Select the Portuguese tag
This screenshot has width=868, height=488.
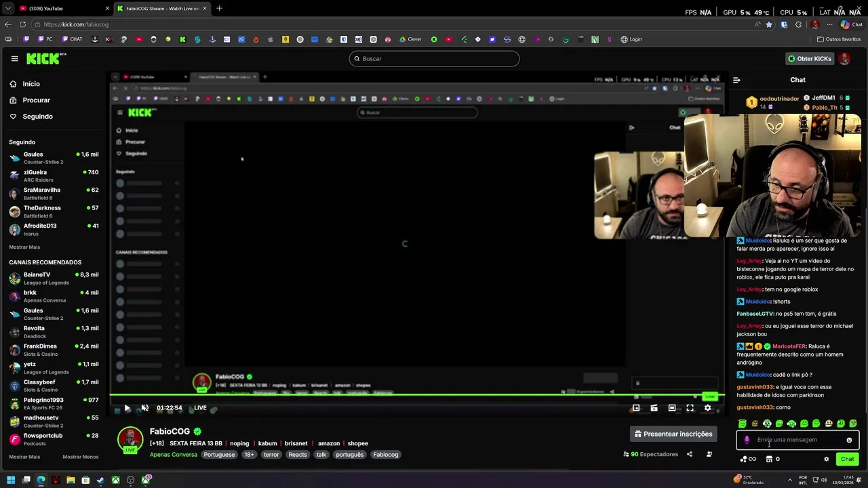[x=219, y=455]
